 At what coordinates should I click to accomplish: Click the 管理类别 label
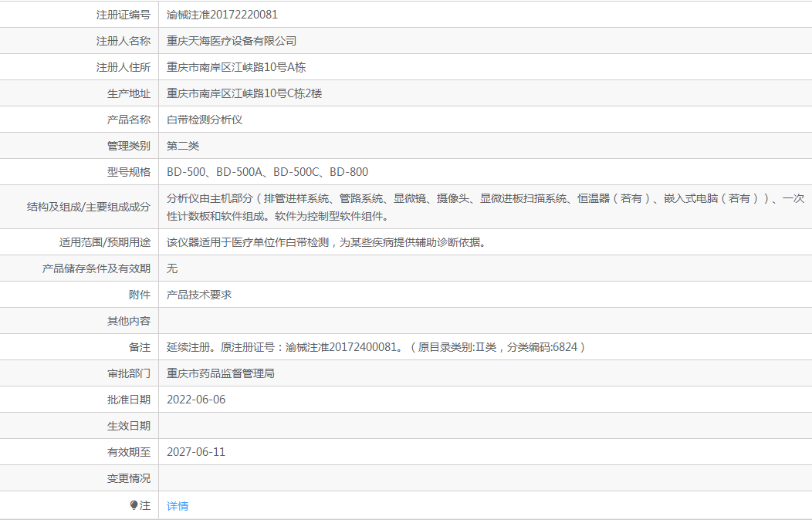click(129, 146)
